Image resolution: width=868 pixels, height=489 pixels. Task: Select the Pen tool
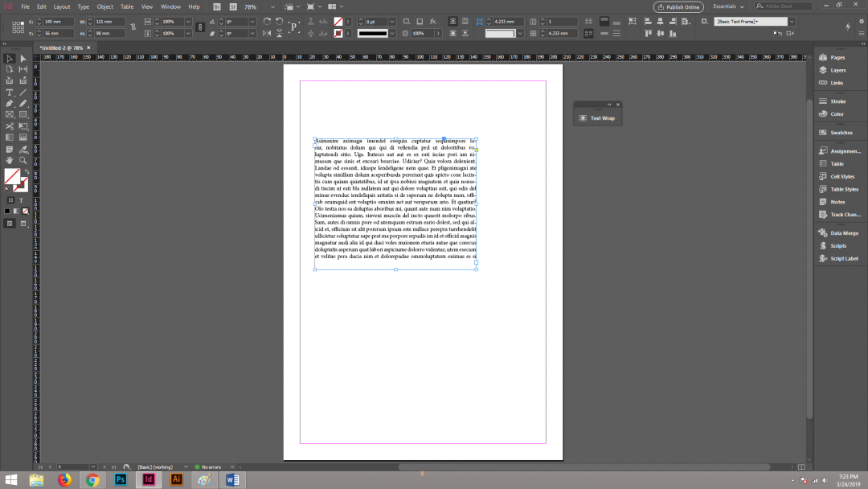pos(10,104)
